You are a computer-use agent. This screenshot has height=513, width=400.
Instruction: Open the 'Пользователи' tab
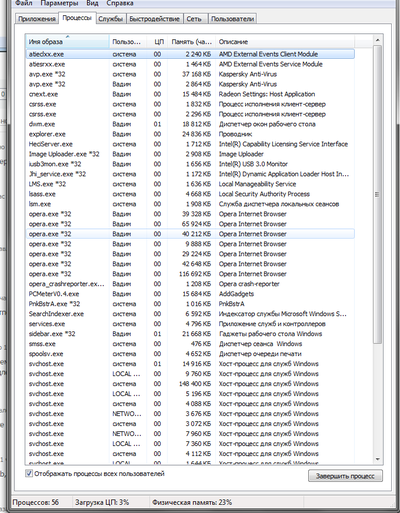point(232,19)
